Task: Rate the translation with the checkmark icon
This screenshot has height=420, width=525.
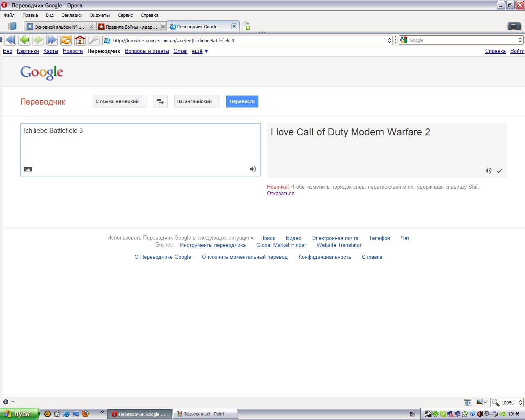Action: 500,171
